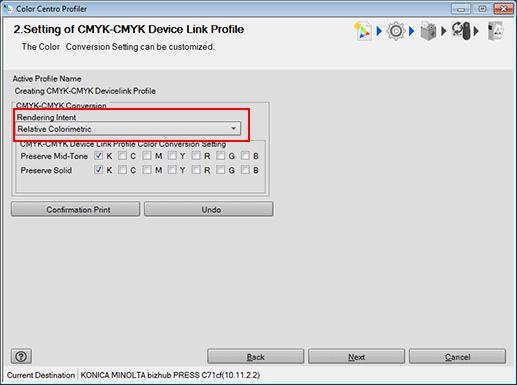Click the Confirmation Print button
The width and height of the screenshot is (517, 385).
[x=76, y=209]
